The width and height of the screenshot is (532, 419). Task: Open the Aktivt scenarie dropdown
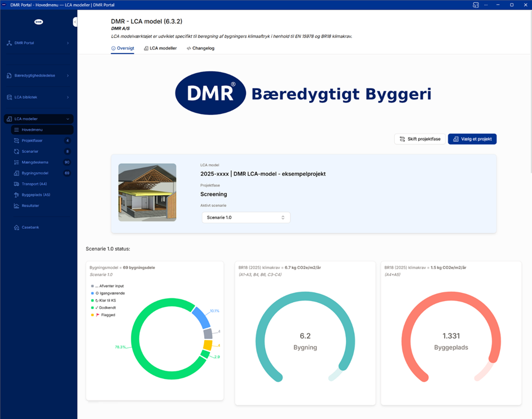[x=245, y=217]
